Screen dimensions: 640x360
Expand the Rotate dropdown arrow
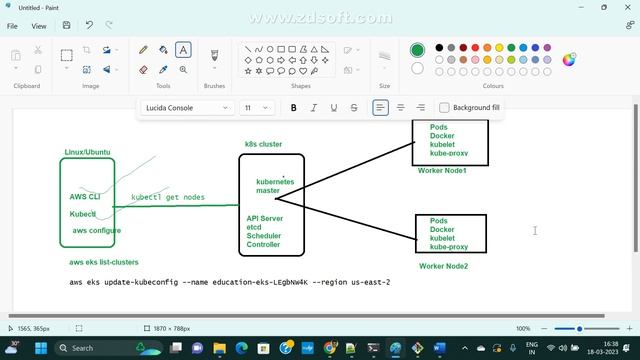[x=117, y=50]
